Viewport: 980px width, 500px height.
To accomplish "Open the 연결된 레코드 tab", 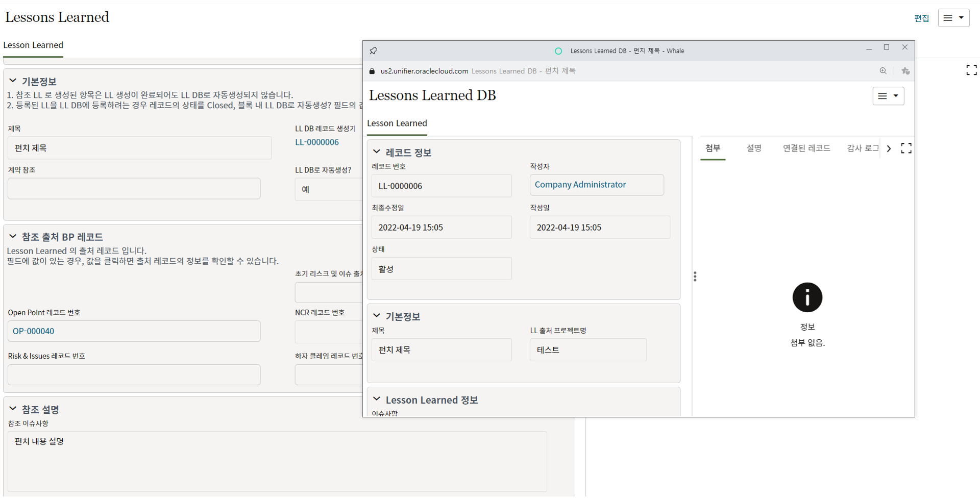I will coord(806,148).
